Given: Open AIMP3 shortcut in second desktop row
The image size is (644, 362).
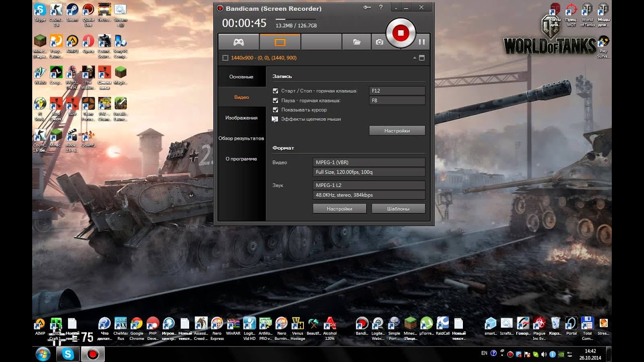Looking at the screenshot, I should pos(72,44).
